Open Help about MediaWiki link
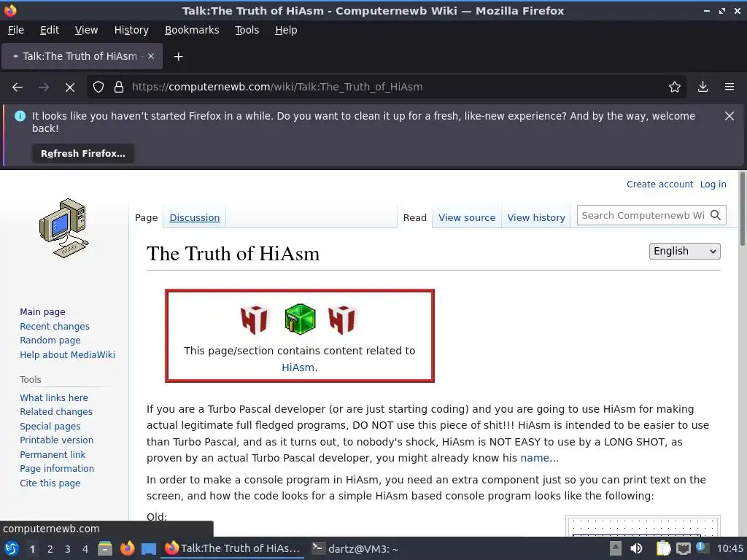The width and height of the screenshot is (747, 560). (x=67, y=355)
